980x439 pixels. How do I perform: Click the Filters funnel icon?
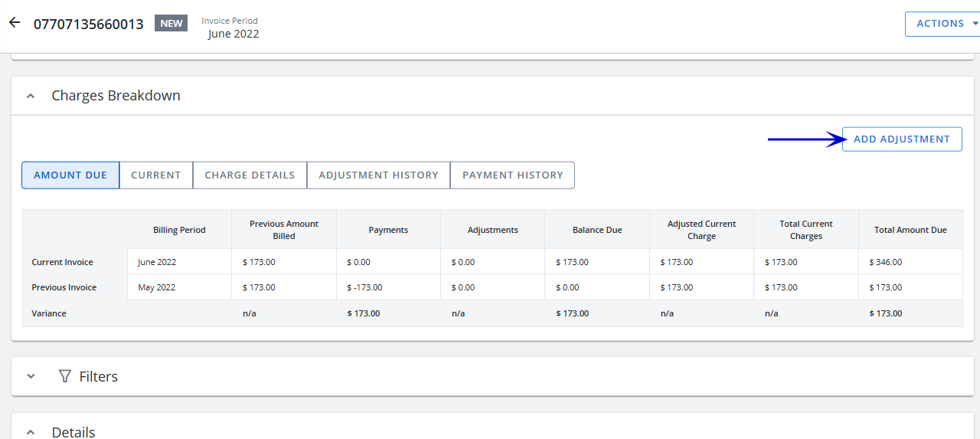pos(66,377)
